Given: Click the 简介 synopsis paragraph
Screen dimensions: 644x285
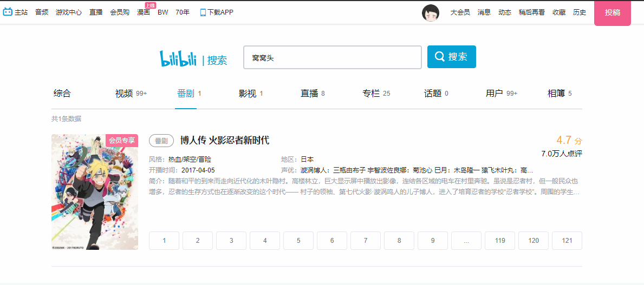Looking at the screenshot, I should pyautogui.click(x=365, y=186).
